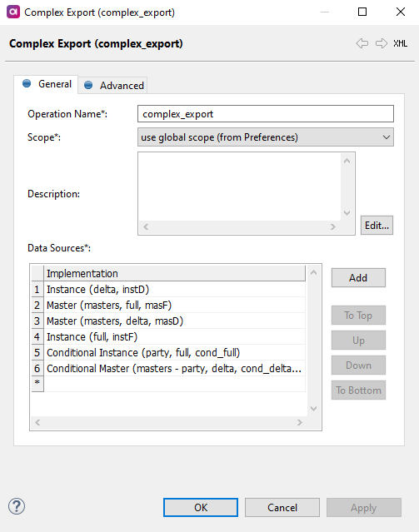
Task: Click description horizontal scroll left arrow
Action: pos(146,226)
